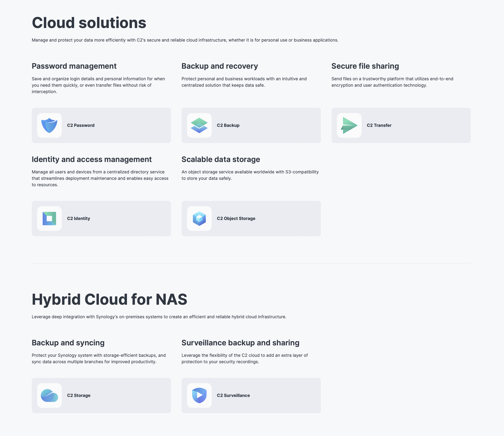Click the C2 Transfer paper plane icon
Viewport: 504px width, 436px height.
click(x=349, y=125)
